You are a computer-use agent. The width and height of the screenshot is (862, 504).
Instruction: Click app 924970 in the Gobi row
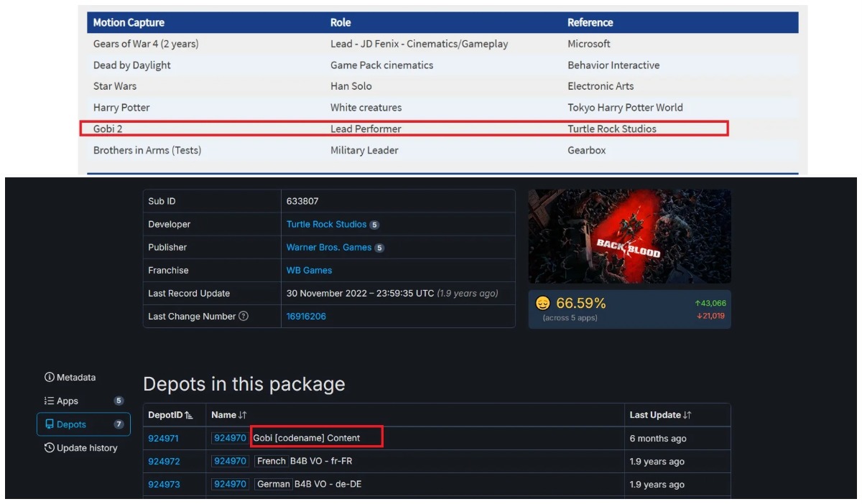[x=230, y=438]
